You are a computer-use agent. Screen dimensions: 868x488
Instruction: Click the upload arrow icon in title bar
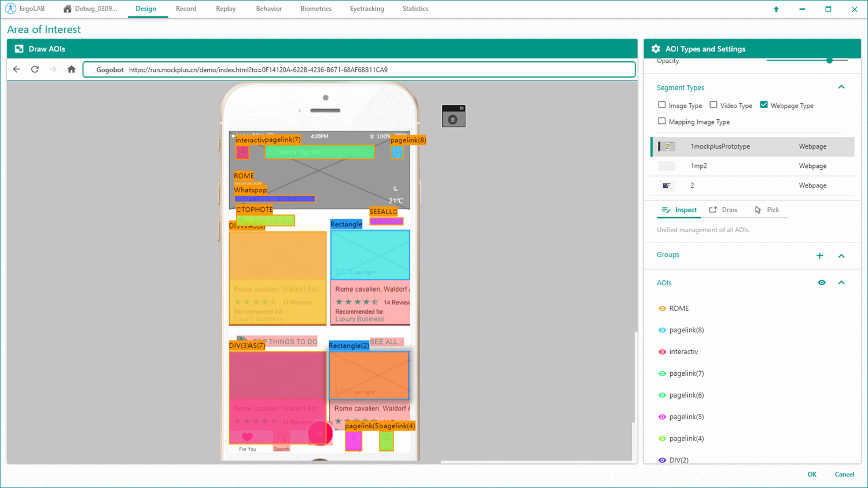coord(776,9)
